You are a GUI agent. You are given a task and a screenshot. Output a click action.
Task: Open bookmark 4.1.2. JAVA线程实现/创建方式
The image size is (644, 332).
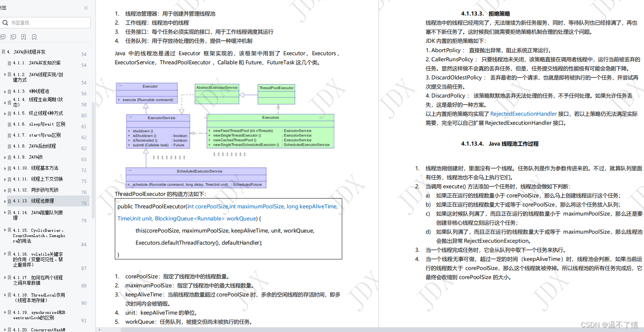tap(38, 77)
